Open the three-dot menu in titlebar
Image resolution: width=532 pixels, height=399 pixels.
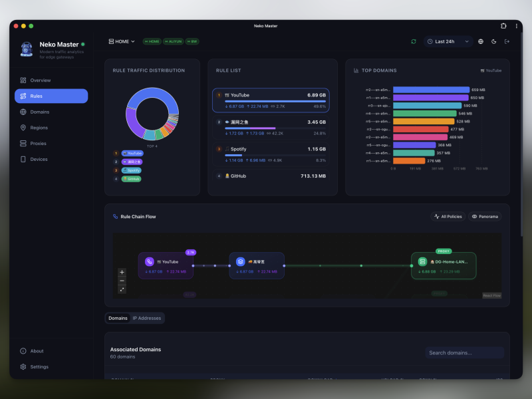tap(517, 26)
